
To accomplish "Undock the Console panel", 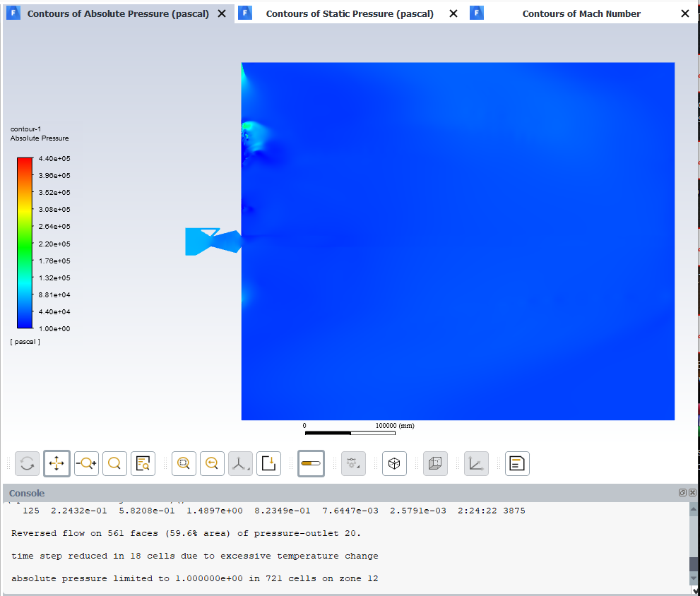I will [x=682, y=492].
